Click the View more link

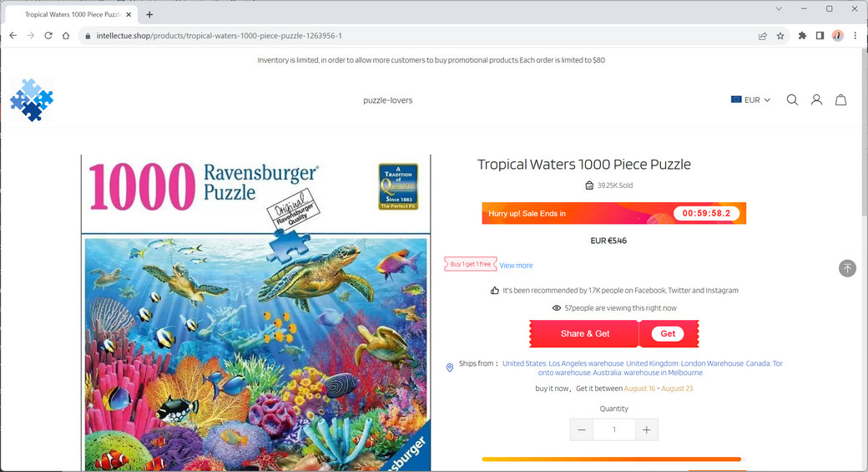516,266
